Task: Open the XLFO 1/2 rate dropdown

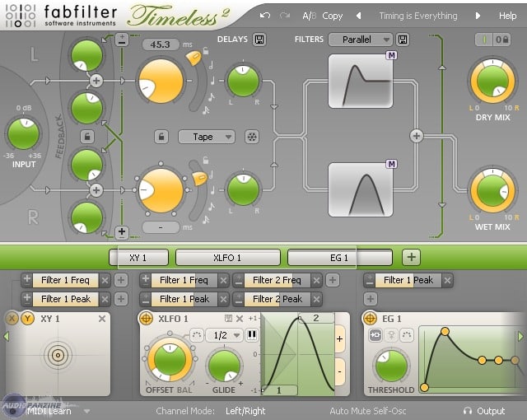Action: point(224,335)
